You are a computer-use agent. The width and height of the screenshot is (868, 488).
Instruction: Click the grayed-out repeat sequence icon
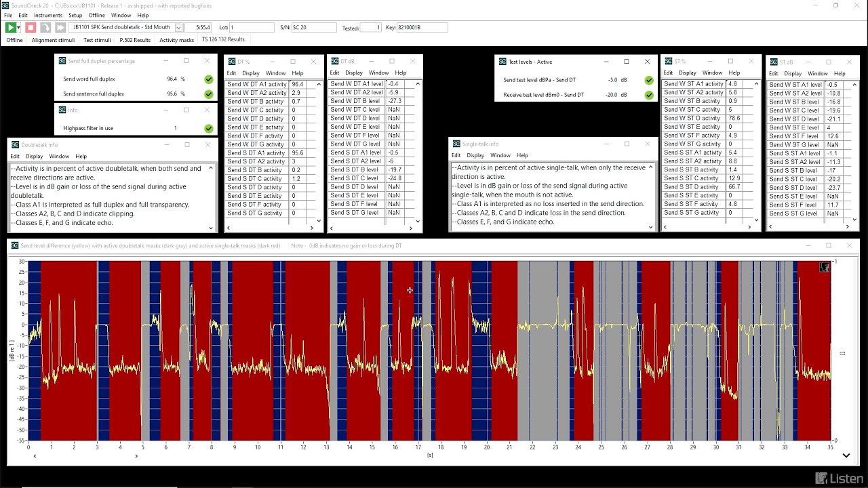(45, 28)
